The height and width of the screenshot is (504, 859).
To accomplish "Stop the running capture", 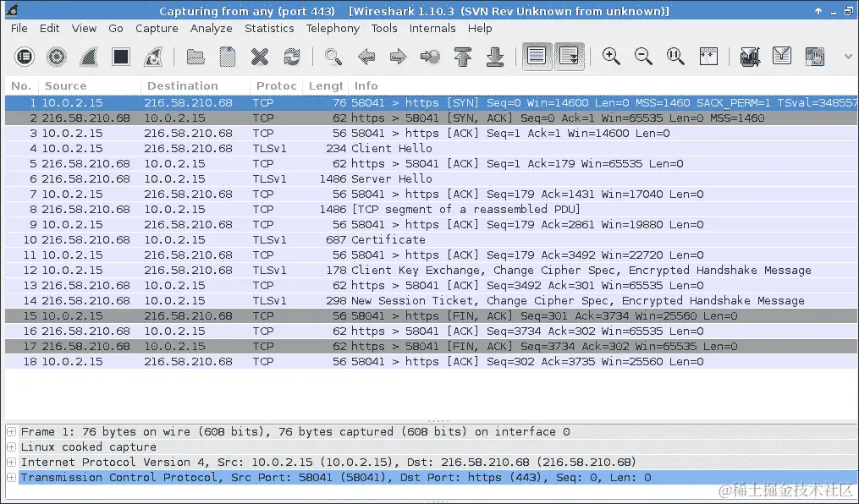I will point(120,57).
